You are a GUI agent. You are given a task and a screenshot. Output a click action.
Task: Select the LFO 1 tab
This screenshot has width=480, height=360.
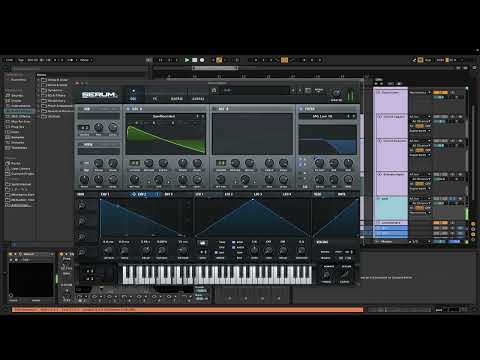pos(199,194)
